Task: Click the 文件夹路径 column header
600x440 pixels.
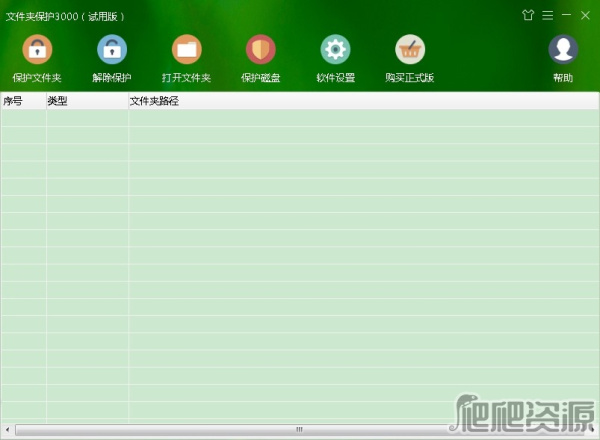Action: [x=364, y=101]
